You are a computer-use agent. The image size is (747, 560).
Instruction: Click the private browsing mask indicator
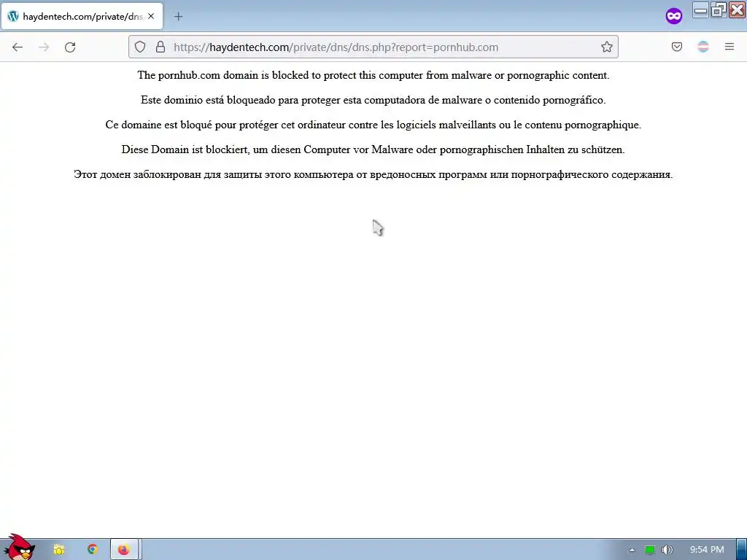pyautogui.click(x=673, y=16)
